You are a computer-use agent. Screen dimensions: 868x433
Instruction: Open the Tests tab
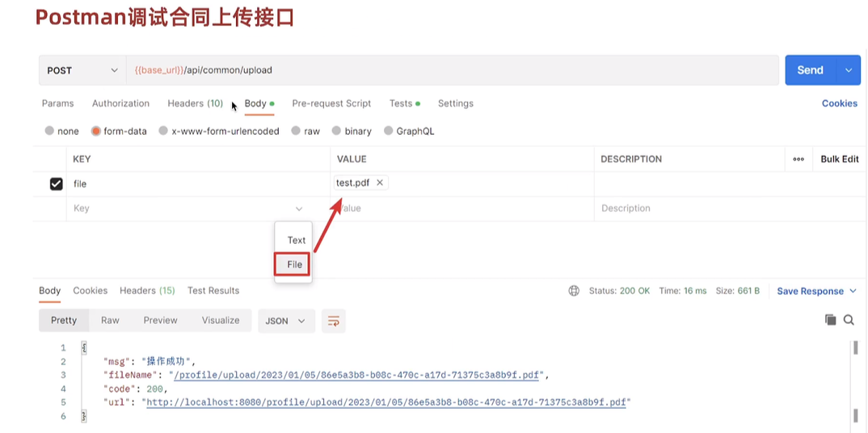[404, 103]
